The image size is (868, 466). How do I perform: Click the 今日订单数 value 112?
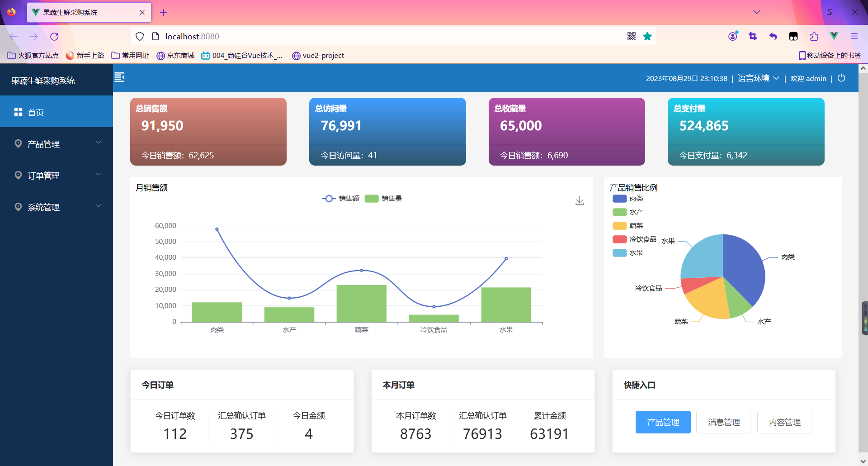[x=175, y=434]
